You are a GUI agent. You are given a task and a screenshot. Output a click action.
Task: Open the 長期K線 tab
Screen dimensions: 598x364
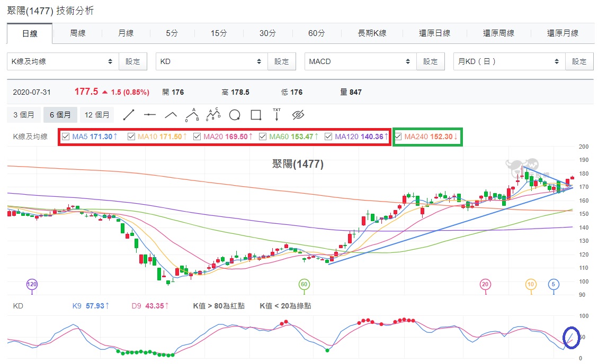point(372,33)
